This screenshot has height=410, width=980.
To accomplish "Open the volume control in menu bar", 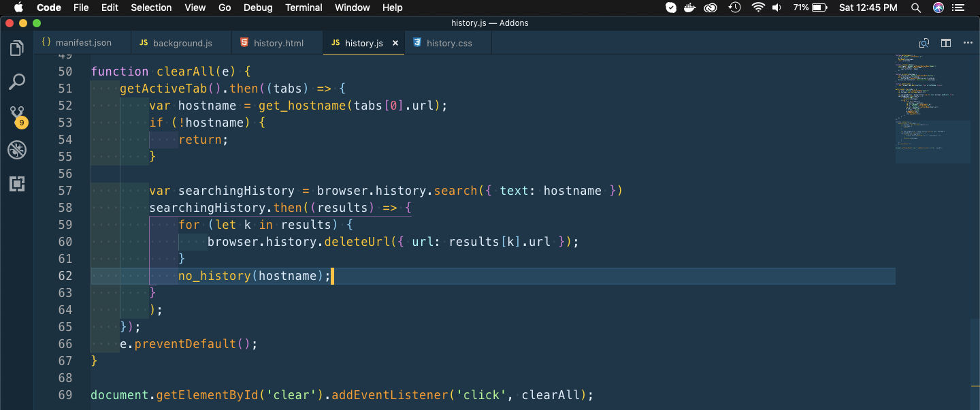I will point(778,7).
